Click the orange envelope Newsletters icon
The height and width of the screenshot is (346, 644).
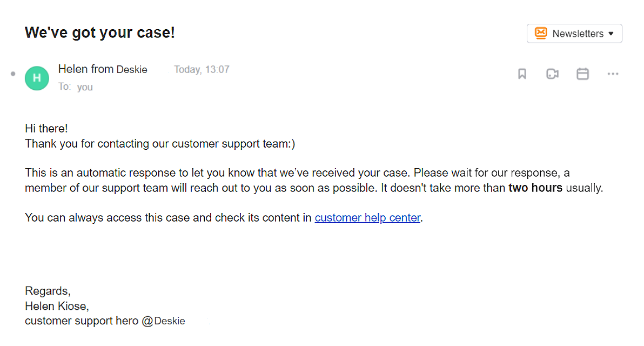pyautogui.click(x=541, y=34)
